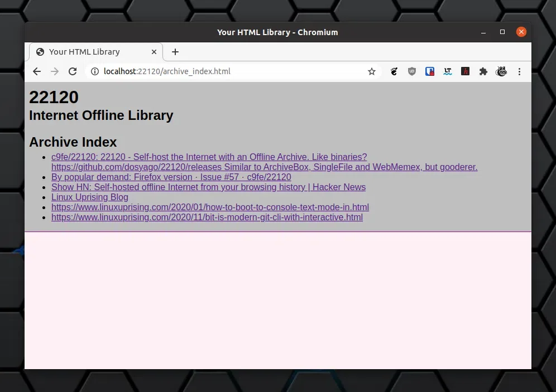Go back to the previous page
The height and width of the screenshot is (392, 556).
click(37, 71)
